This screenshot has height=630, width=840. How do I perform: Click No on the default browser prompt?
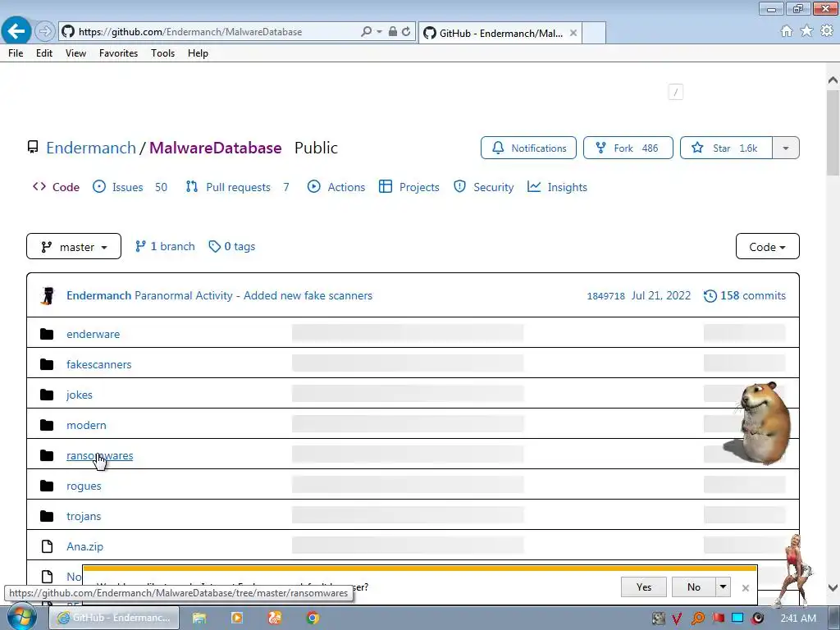coord(694,587)
